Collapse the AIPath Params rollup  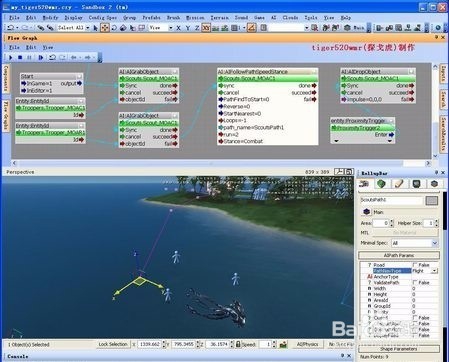[399, 255]
